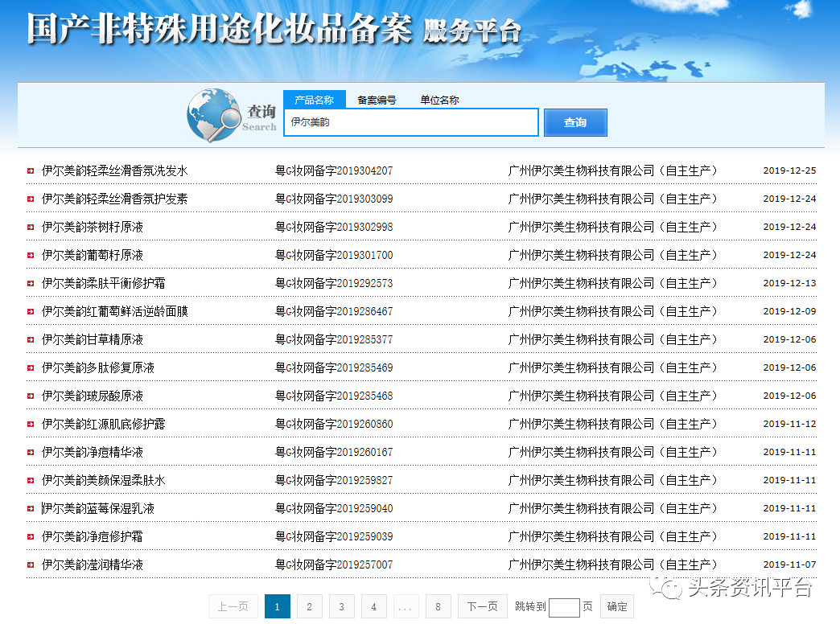Jump to page 8 of results
The image size is (840, 624).
(438, 606)
